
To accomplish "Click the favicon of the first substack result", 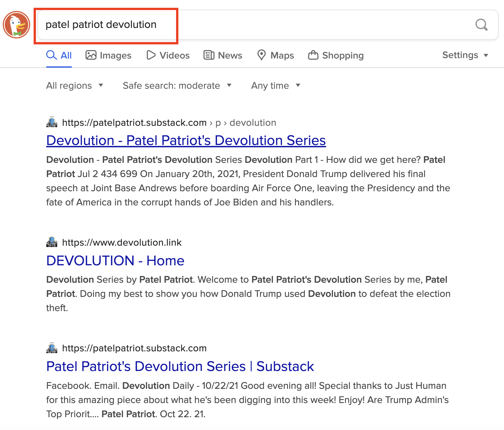I will 52,122.
